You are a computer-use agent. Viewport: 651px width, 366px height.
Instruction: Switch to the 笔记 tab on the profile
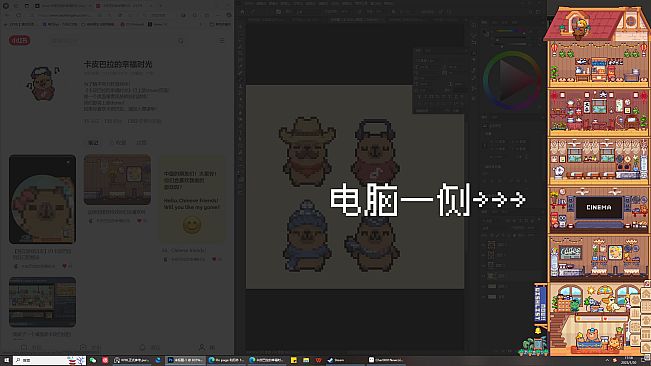pos(93,142)
